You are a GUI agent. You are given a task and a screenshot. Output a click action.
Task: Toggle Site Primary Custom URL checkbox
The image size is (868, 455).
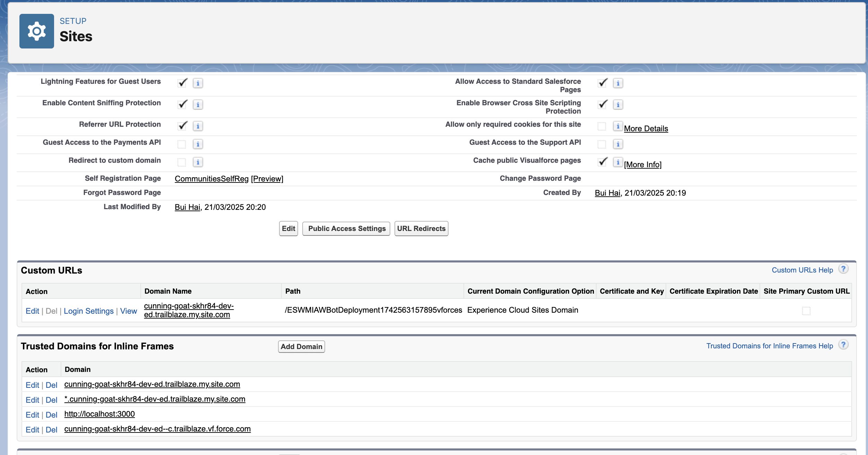806,311
